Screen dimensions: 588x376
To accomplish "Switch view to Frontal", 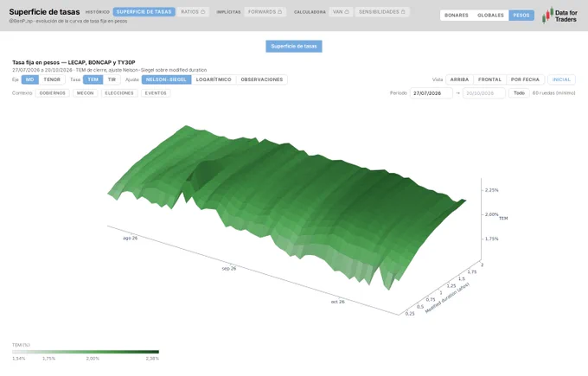I will pos(489,80).
